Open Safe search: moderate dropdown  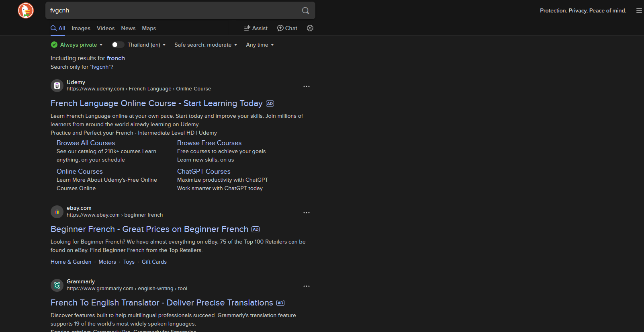[x=206, y=45]
